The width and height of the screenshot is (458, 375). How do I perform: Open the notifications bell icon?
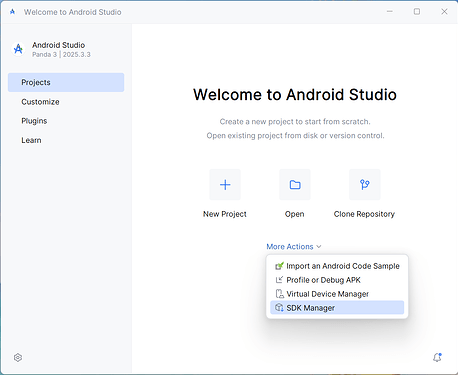[x=437, y=357]
